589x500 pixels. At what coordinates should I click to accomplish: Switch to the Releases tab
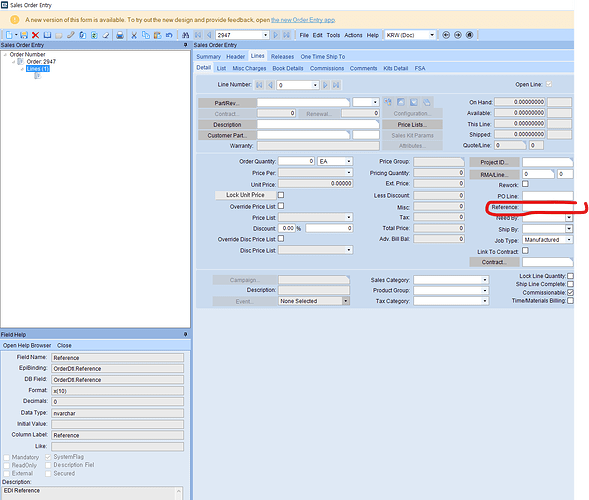[282, 57]
